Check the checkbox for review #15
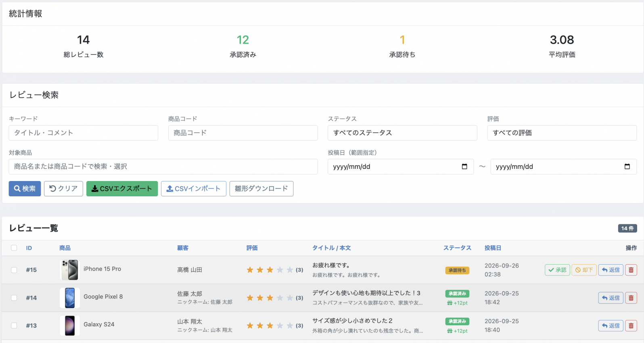The height and width of the screenshot is (343, 644). tap(14, 270)
